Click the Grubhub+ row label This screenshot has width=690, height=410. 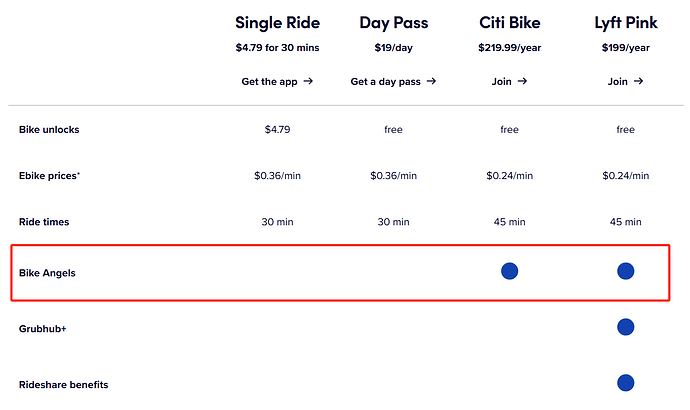[x=44, y=328]
